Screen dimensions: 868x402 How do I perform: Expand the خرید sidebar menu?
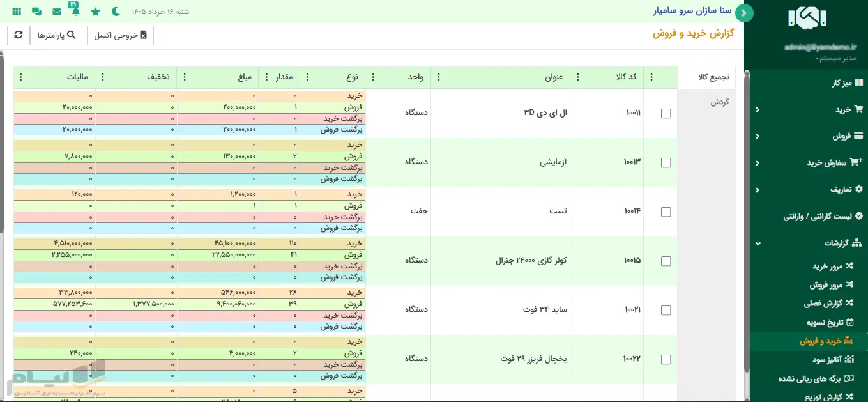click(x=809, y=109)
